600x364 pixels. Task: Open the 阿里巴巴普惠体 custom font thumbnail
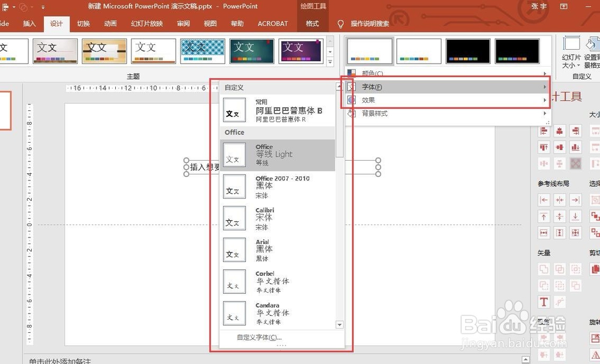(x=234, y=110)
